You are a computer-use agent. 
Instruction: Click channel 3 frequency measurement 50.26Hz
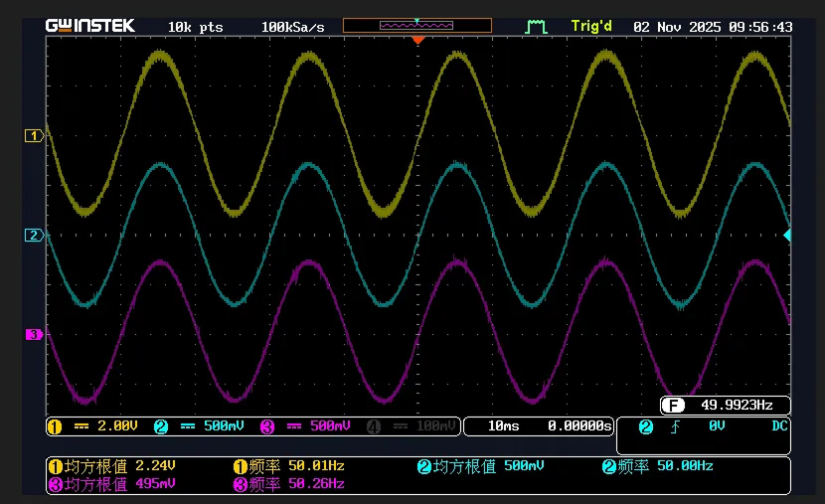click(x=289, y=484)
